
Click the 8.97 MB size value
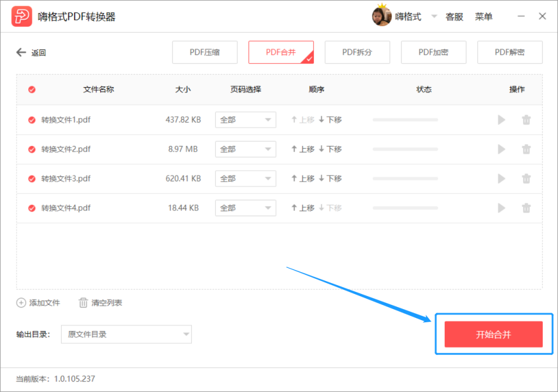pos(183,149)
